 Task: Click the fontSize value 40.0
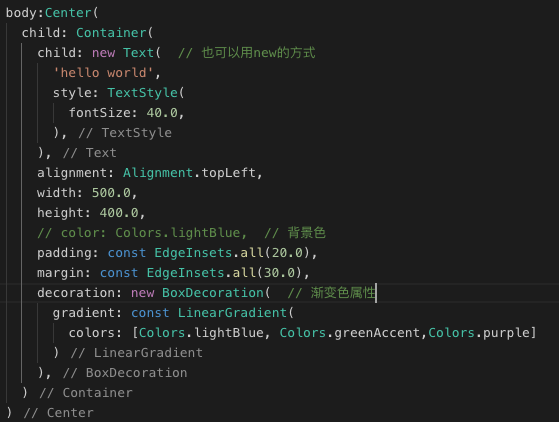coord(162,113)
